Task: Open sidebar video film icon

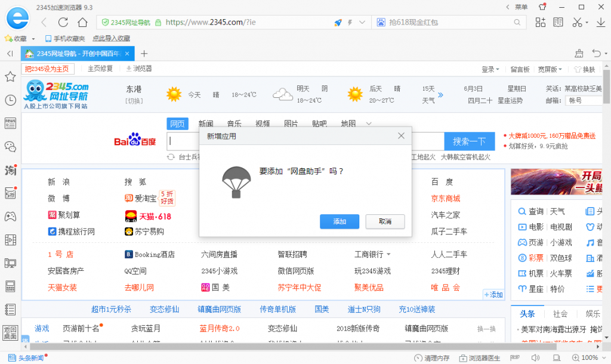Action: coord(10,240)
